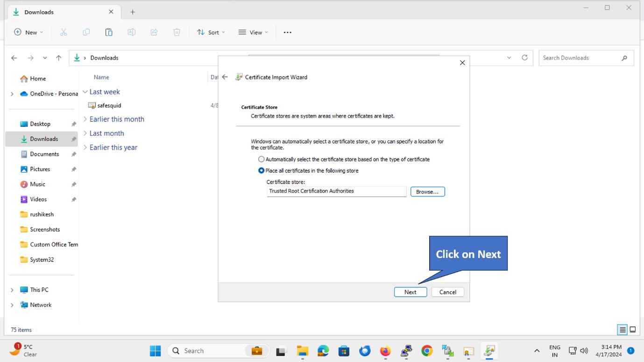Expand the This PC tree node
This screenshot has width=644, height=362.
point(12,290)
